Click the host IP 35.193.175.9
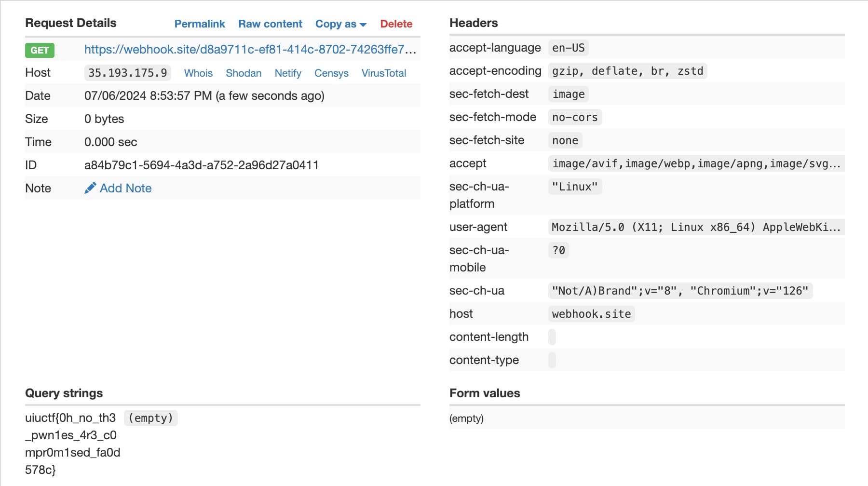868x486 pixels. [128, 73]
